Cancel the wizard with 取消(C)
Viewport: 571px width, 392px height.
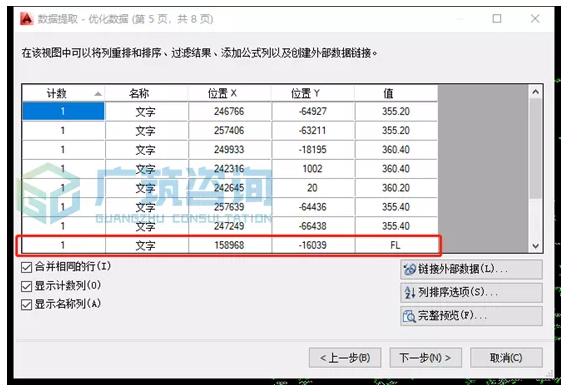tap(506, 358)
